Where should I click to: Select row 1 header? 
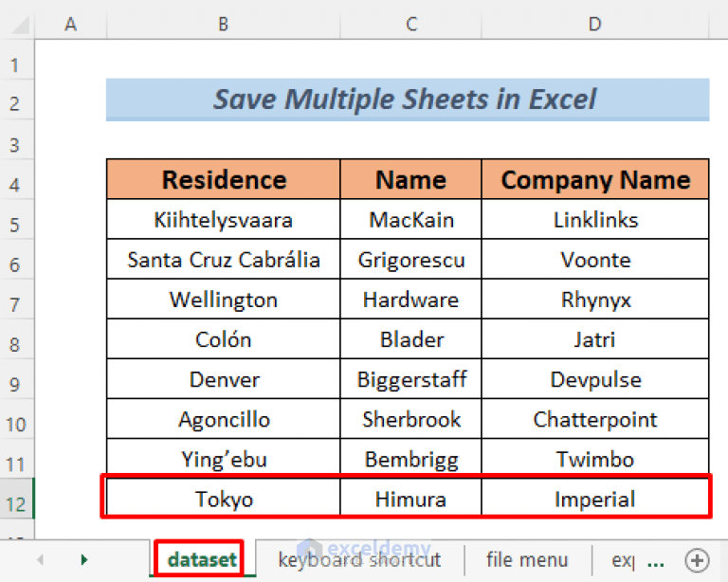click(x=17, y=61)
